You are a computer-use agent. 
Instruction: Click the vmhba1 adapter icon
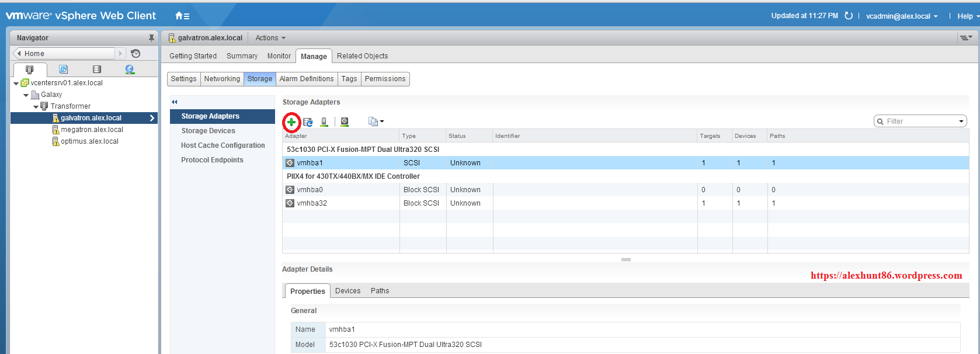click(290, 163)
